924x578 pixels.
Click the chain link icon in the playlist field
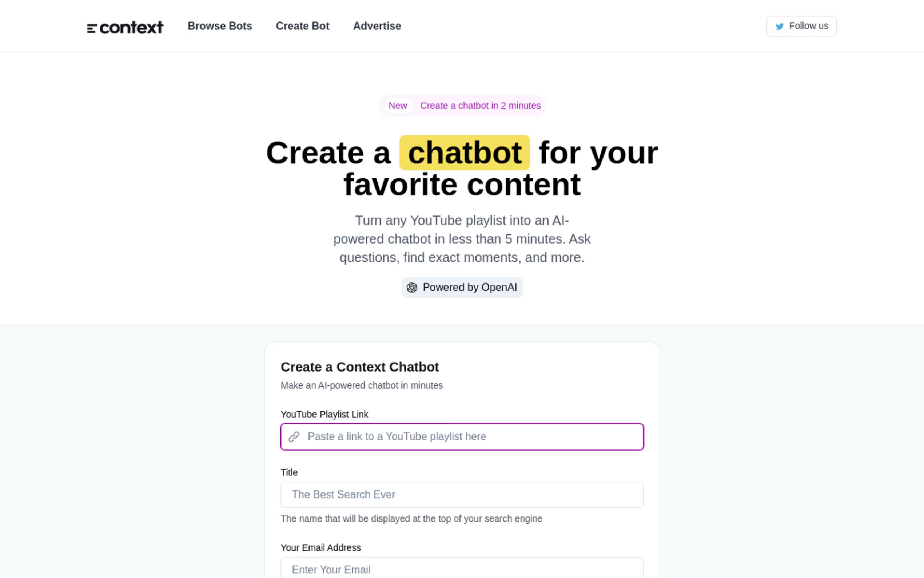(294, 436)
